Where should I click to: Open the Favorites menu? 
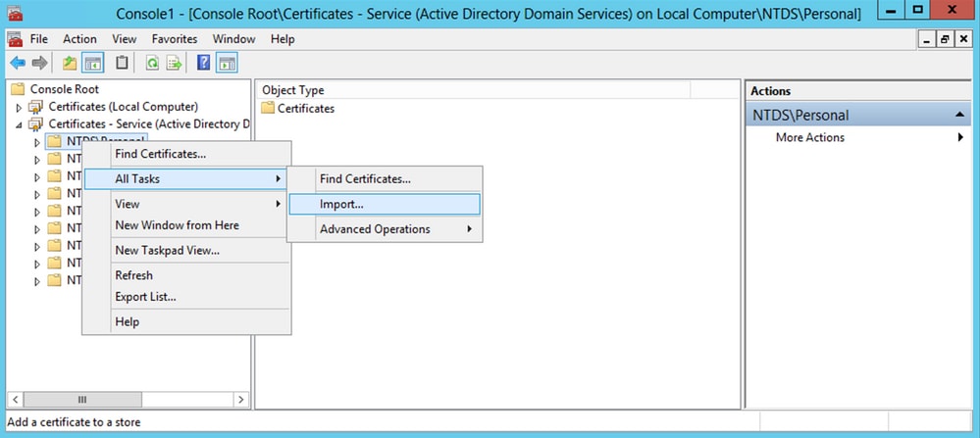click(175, 38)
